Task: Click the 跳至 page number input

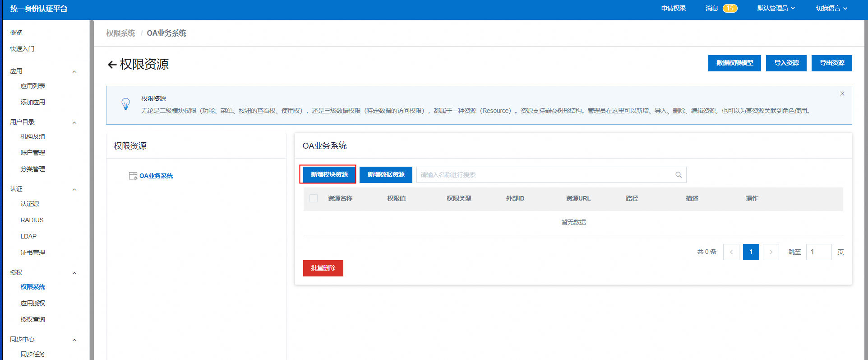Action: point(818,252)
